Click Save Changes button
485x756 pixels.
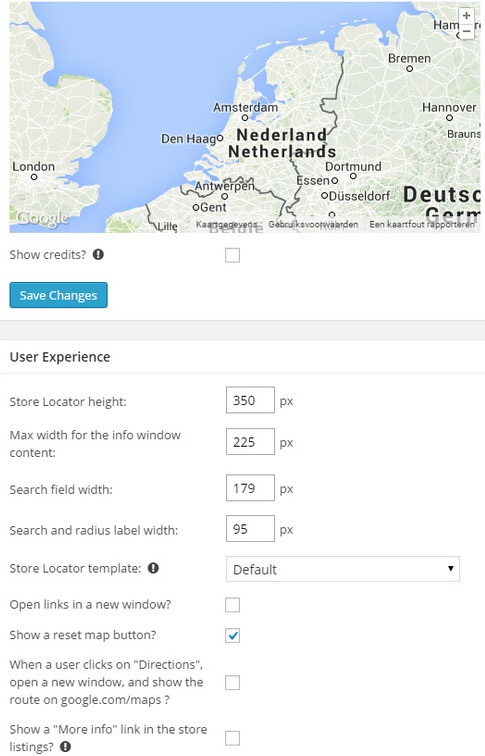[58, 295]
